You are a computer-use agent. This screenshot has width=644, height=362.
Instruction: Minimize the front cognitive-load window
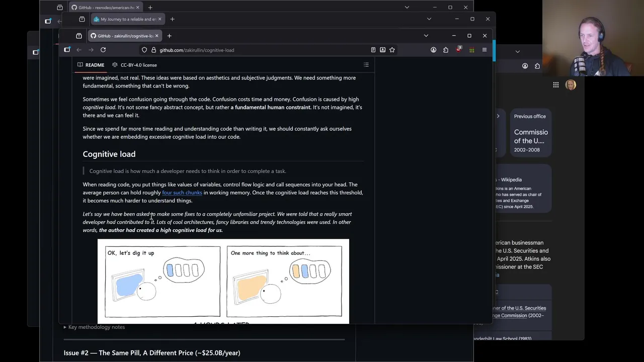454,36
